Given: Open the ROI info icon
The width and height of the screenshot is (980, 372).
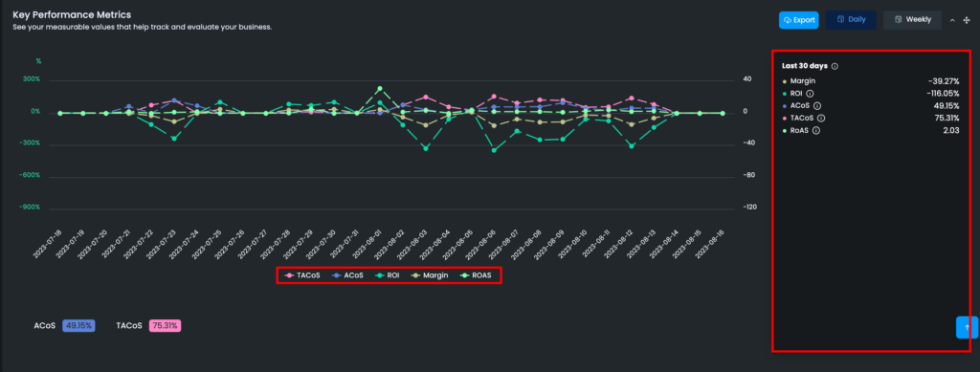Looking at the screenshot, I should pos(810,93).
